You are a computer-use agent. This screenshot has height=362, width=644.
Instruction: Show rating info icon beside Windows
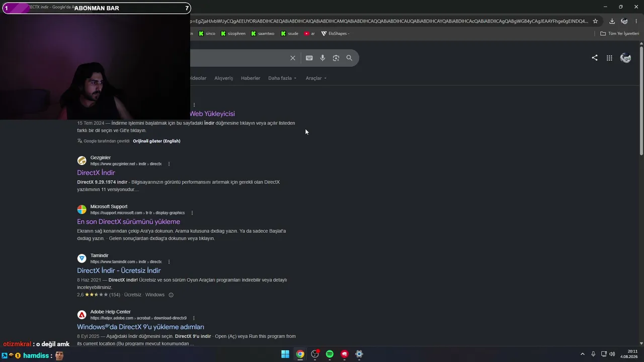171,295
